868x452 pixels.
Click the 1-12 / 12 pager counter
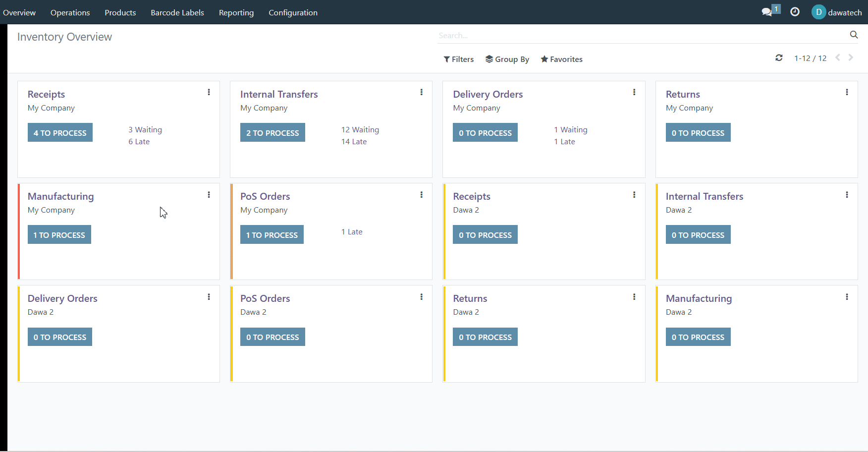811,58
